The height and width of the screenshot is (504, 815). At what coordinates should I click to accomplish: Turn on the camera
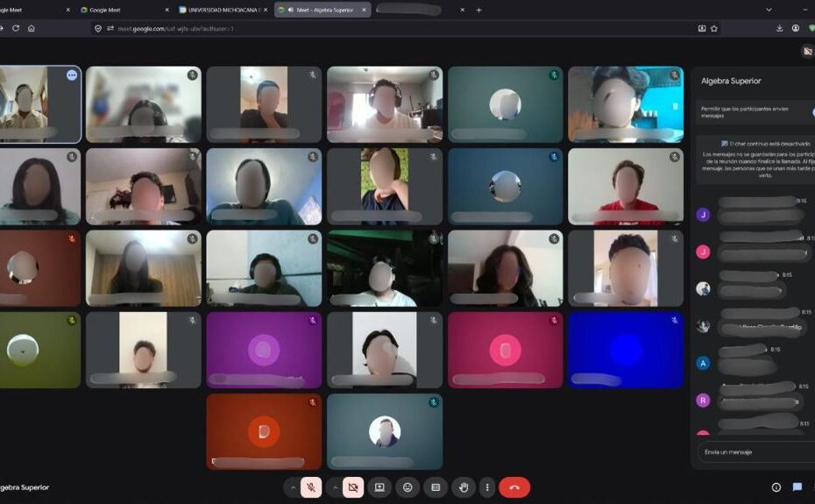coord(353,487)
